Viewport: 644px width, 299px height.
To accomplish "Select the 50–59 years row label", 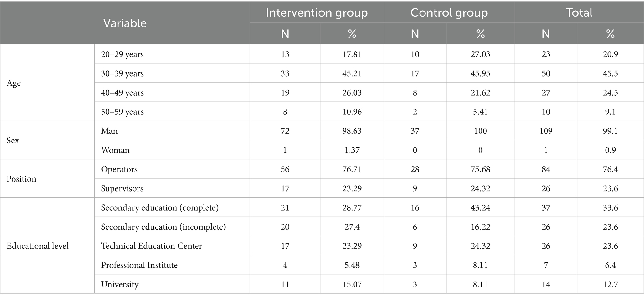I will [x=122, y=112].
